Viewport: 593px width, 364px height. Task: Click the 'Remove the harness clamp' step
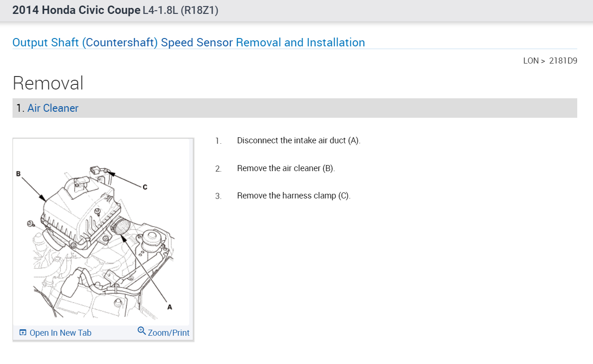[293, 196]
